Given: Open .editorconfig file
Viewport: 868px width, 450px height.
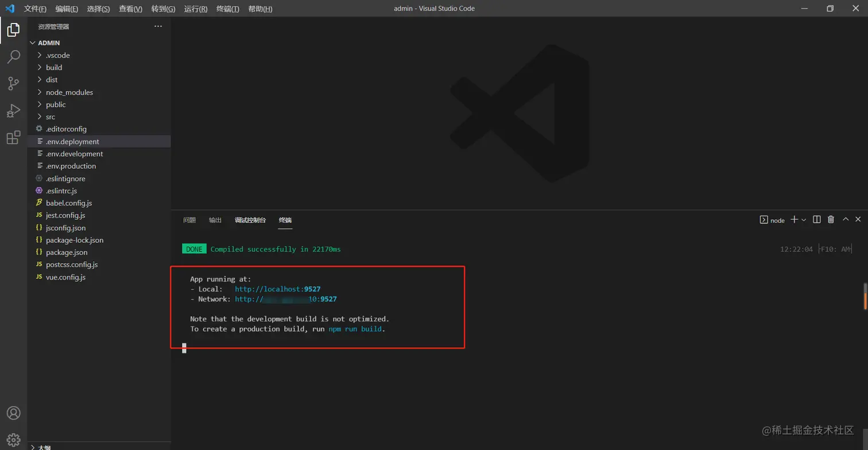Looking at the screenshot, I should pos(99,129).
